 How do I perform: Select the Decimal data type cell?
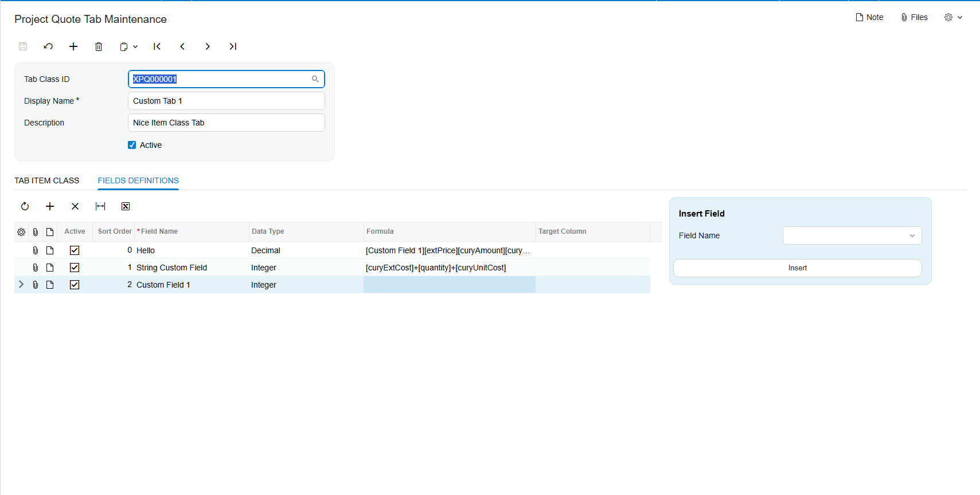pyautogui.click(x=306, y=250)
